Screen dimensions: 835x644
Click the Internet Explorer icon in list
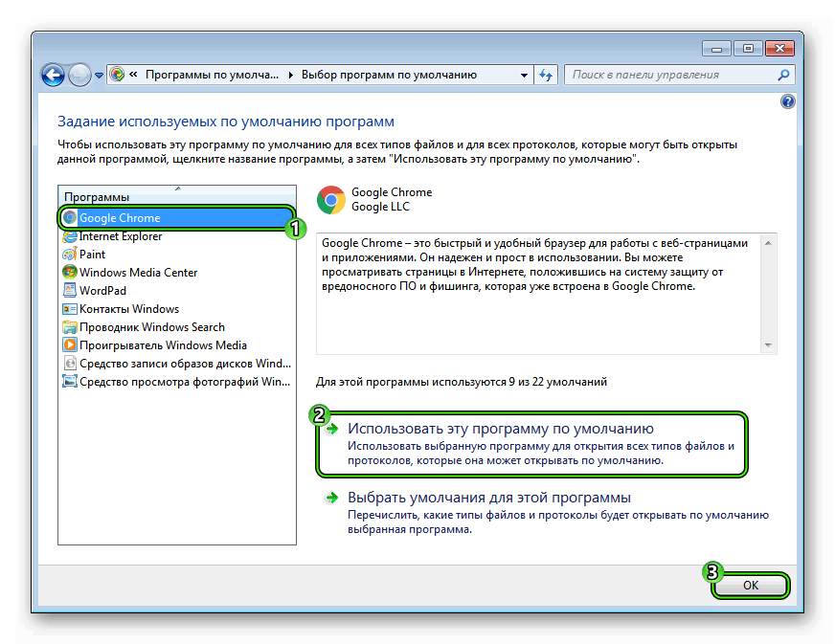(x=70, y=236)
